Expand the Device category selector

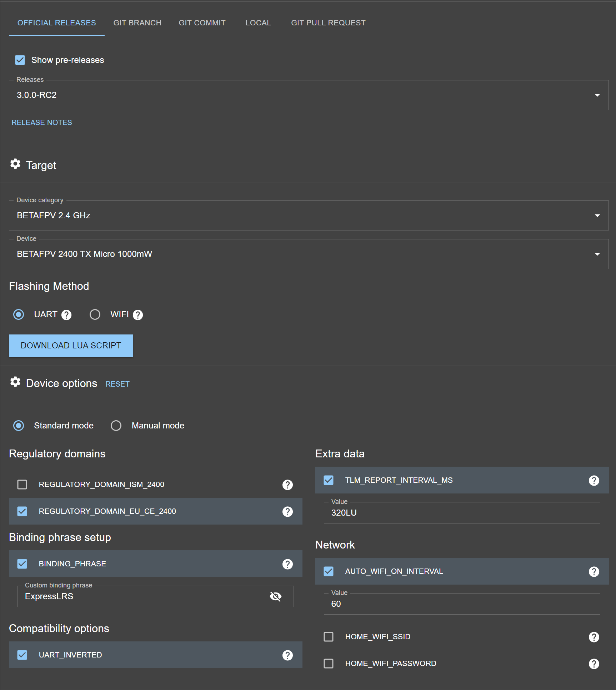point(597,215)
